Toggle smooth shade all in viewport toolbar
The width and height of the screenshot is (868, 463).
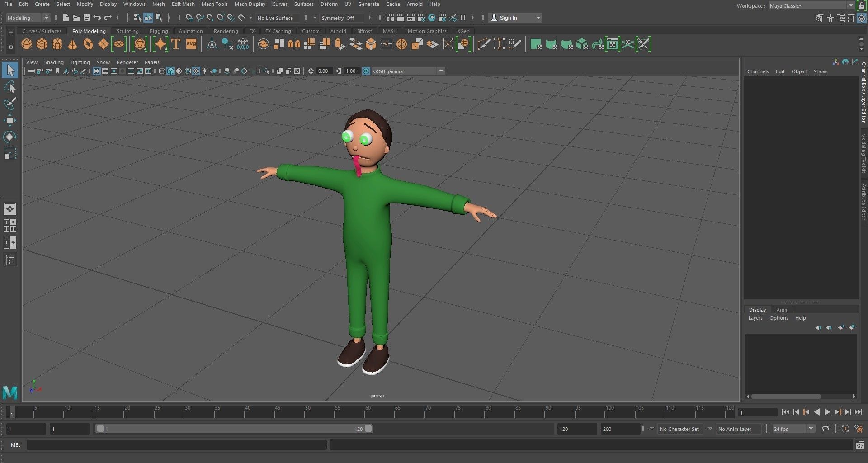[170, 71]
